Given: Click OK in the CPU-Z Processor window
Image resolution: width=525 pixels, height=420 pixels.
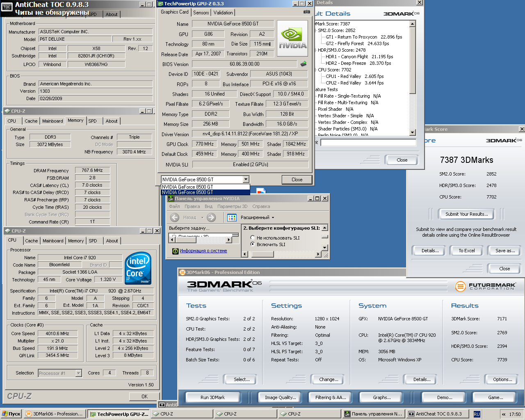Looking at the screenshot, I should tap(144, 397).
